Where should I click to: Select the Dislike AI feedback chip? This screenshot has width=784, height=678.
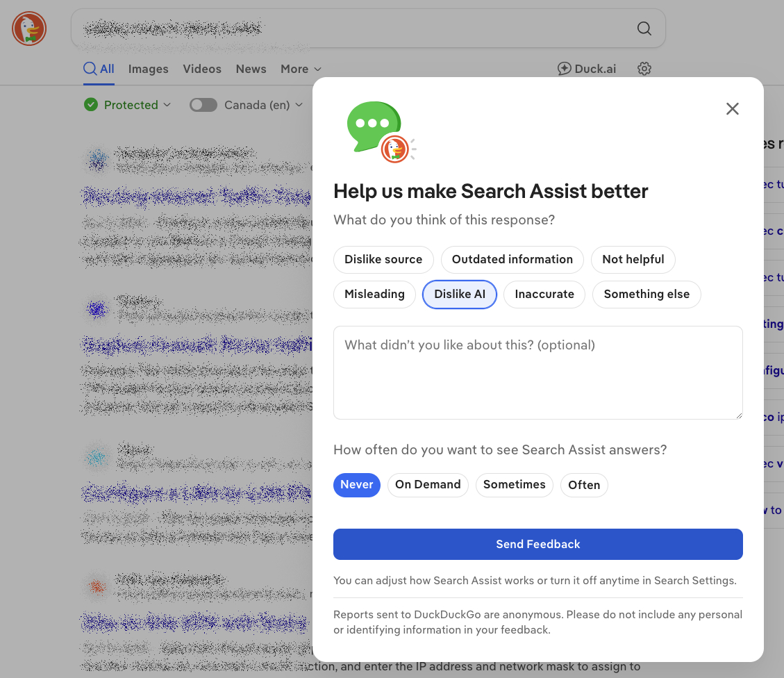click(460, 294)
